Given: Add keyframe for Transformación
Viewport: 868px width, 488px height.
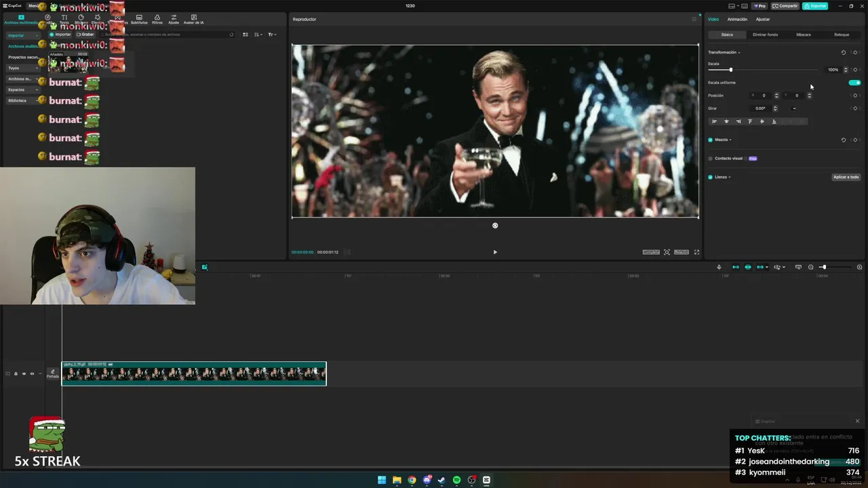Looking at the screenshot, I should click(855, 52).
